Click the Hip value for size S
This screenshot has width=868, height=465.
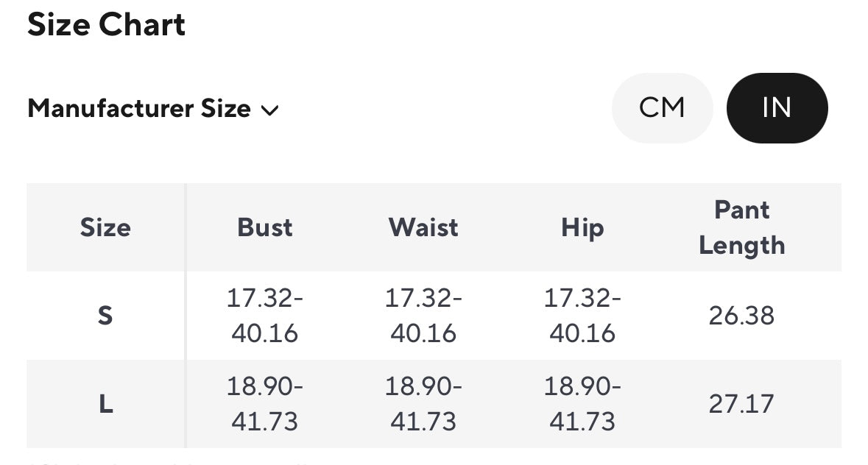(582, 316)
